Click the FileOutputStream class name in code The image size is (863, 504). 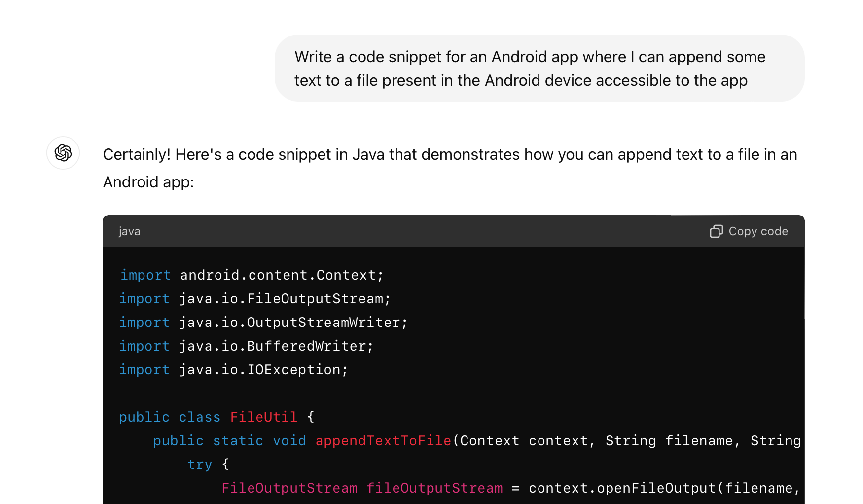click(x=288, y=488)
